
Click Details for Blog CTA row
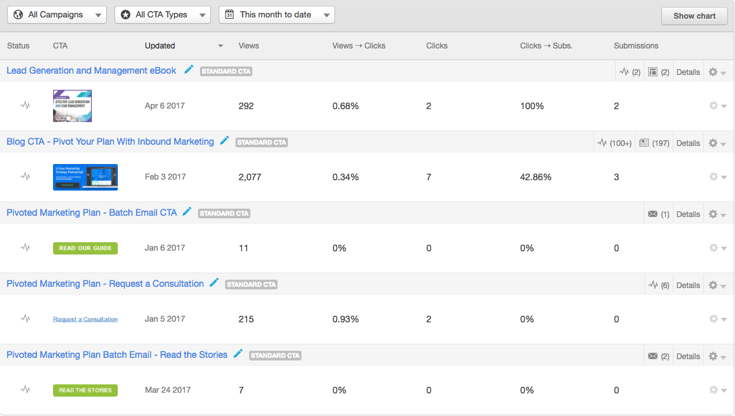tap(688, 143)
